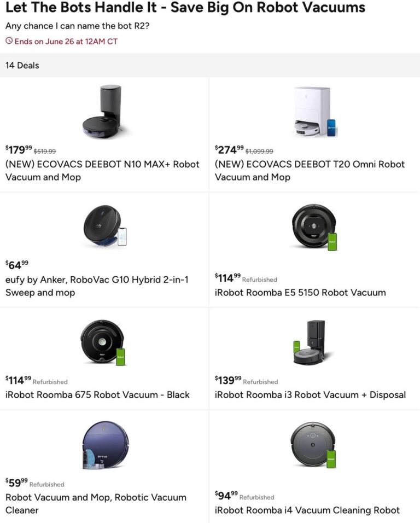The width and height of the screenshot is (420, 523).
Task: Open the Robot Vacuum and Mop, Robotic Cleaner link
Action: [96, 504]
